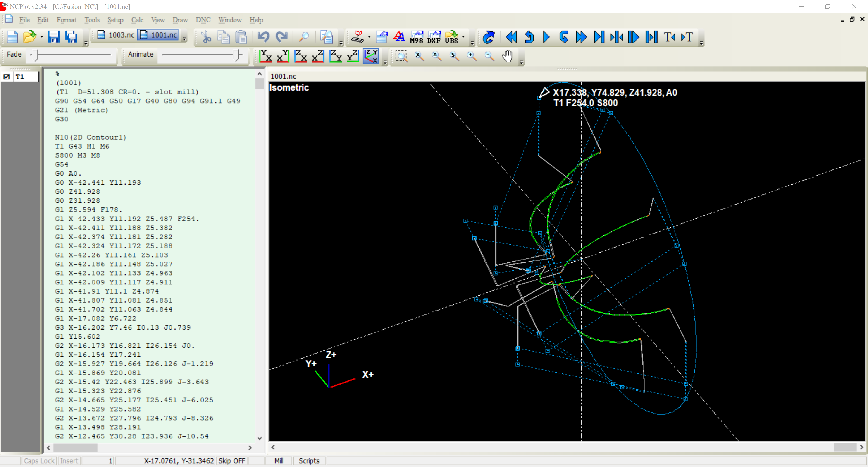Click the red and blue text-adjust 'A' icon

(399, 37)
